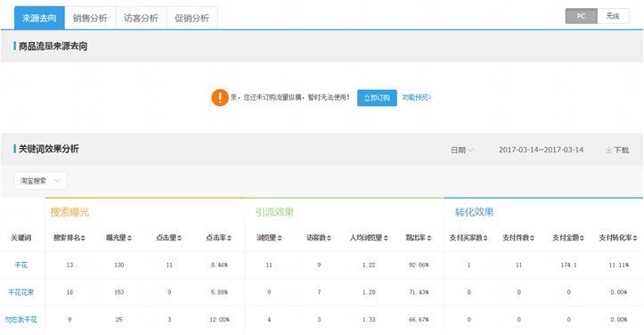The image size is (644, 335).
Task: Click the 5.88% click rate cell
Action: (219, 292)
